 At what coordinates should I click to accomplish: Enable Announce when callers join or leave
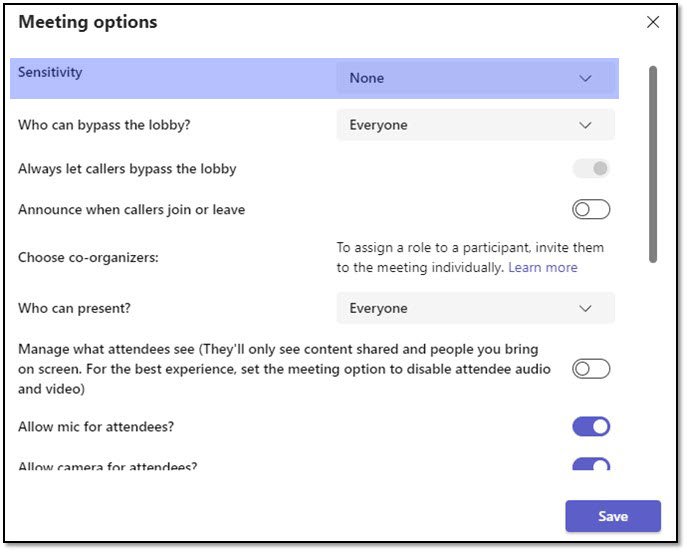[x=591, y=209]
